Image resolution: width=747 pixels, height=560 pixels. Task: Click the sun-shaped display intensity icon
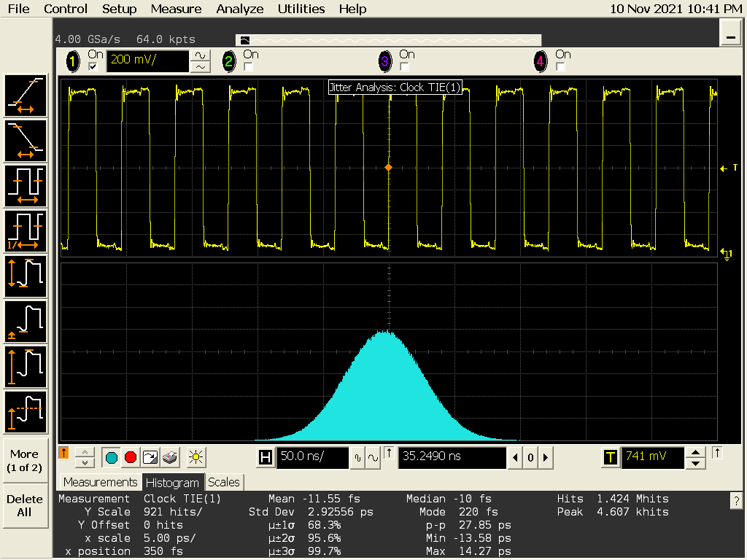click(195, 458)
